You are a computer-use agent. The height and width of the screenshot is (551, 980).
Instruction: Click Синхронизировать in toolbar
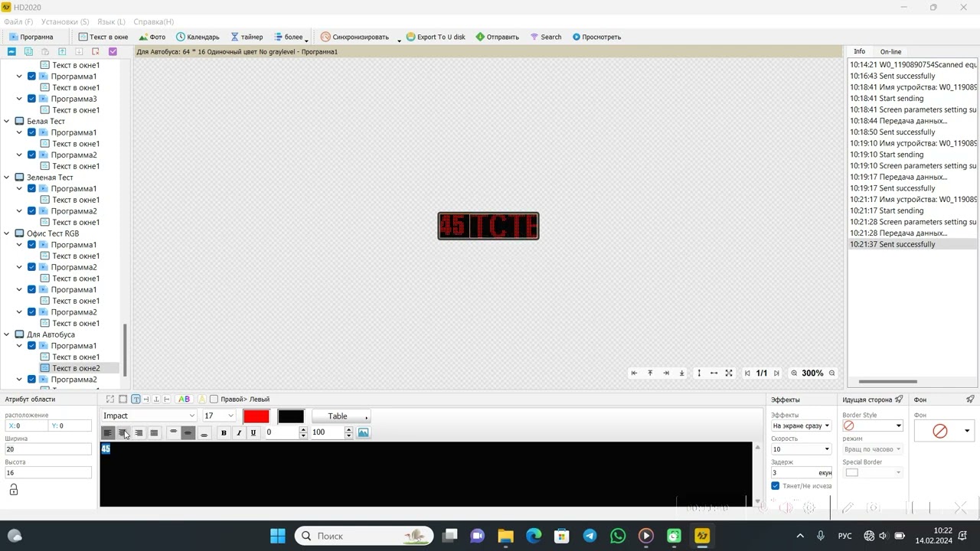coord(355,37)
